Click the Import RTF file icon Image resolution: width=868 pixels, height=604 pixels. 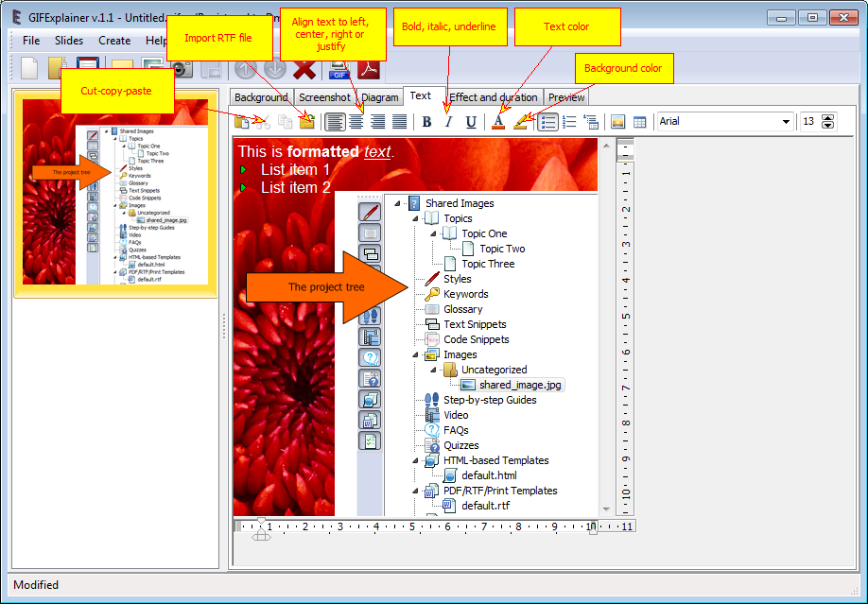coord(306,122)
